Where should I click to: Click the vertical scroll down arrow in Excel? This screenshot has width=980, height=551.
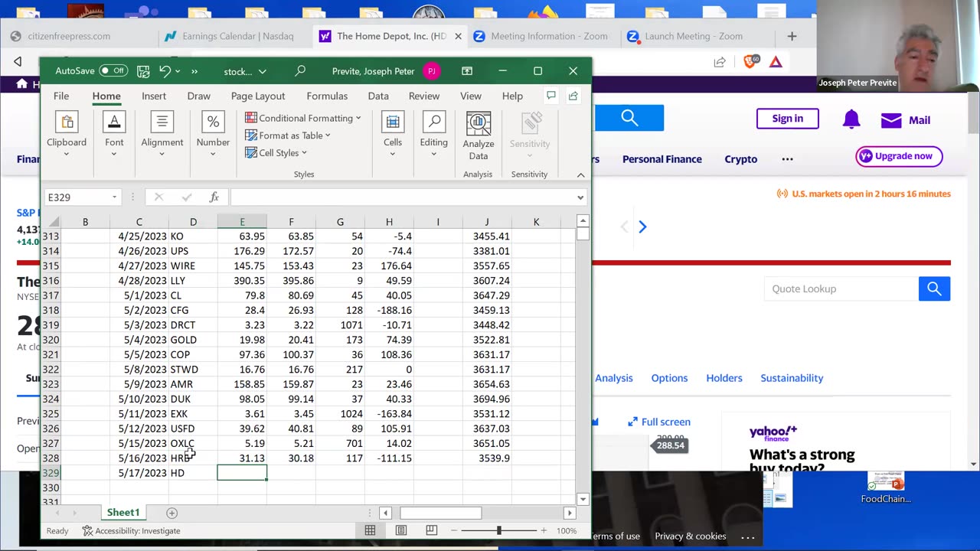pyautogui.click(x=583, y=499)
